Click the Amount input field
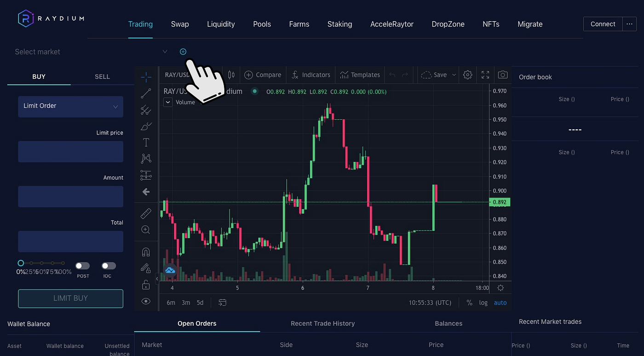This screenshot has height=356, width=644. click(70, 197)
